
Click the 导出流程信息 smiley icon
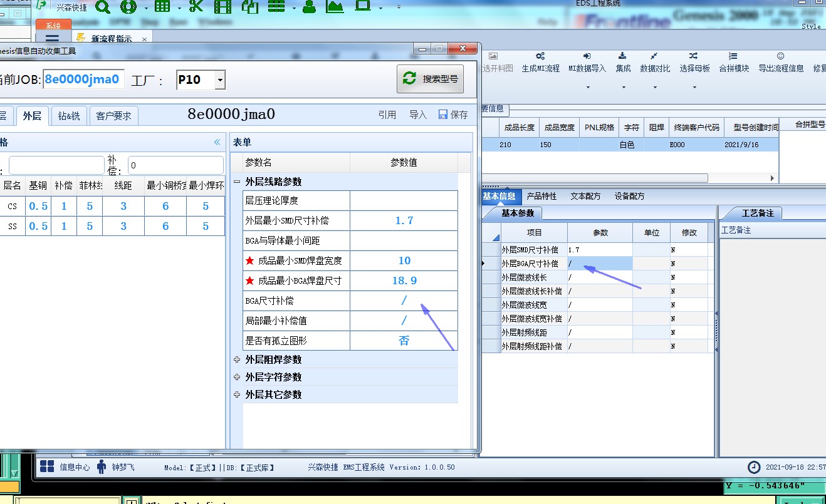(x=780, y=56)
